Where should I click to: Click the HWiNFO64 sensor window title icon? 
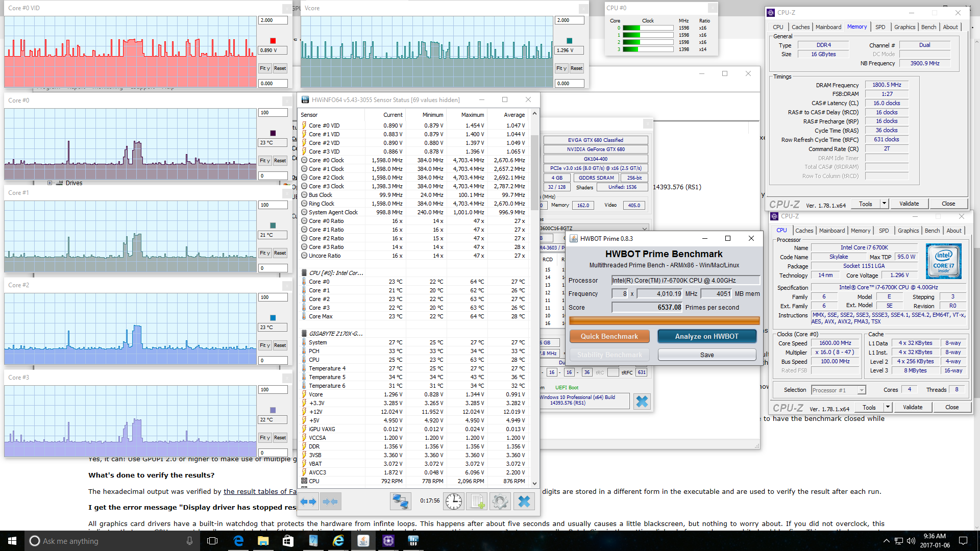(x=305, y=99)
